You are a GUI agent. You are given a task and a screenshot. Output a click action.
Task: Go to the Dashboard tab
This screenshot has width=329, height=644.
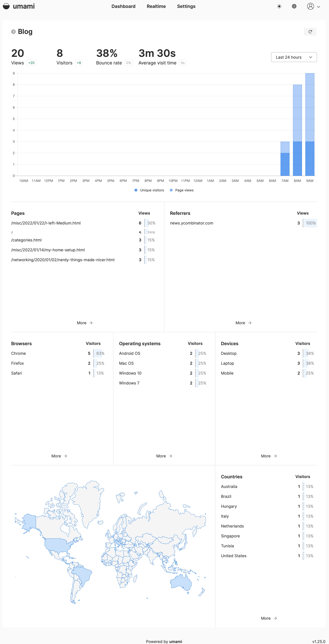pyautogui.click(x=123, y=6)
